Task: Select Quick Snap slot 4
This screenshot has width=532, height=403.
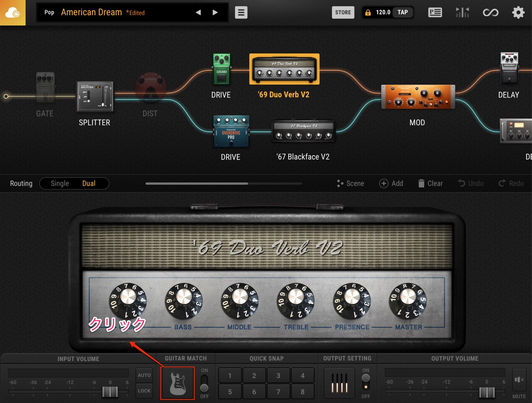Action: pos(303,376)
